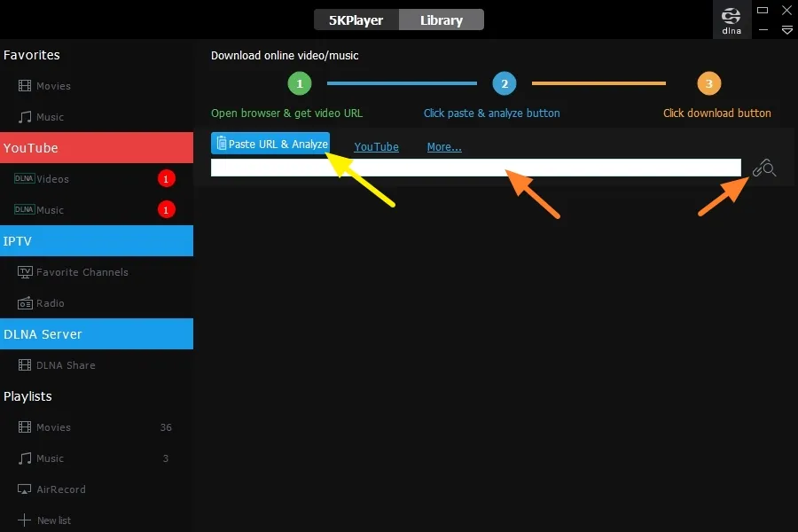The image size is (798, 532).
Task: Open the title bar dropdown menu arrow
Action: point(786,30)
